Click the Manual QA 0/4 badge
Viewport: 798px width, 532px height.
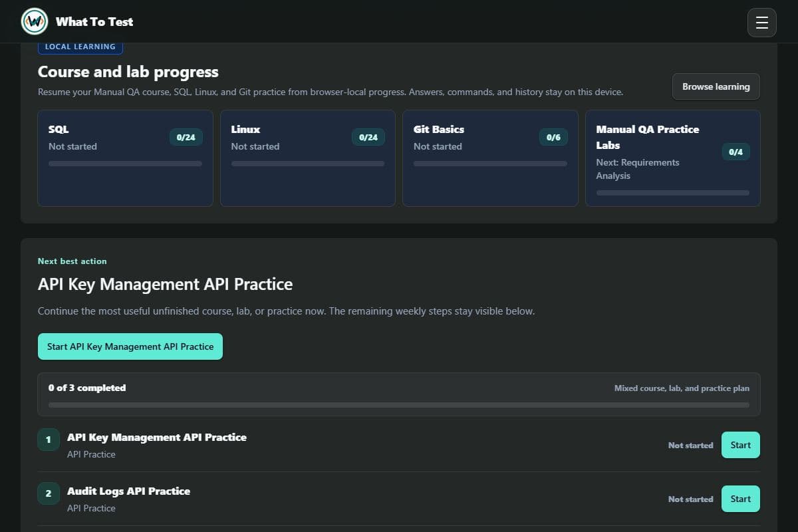[x=736, y=152]
